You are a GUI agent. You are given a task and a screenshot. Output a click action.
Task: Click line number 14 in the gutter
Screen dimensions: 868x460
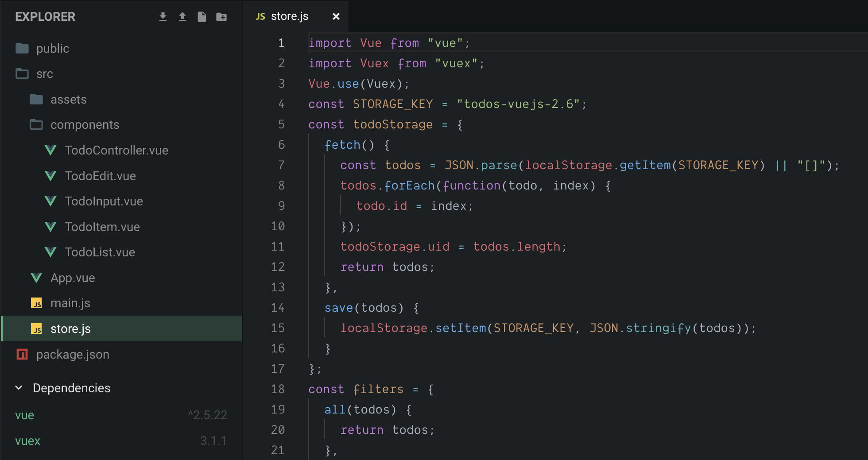pos(278,308)
